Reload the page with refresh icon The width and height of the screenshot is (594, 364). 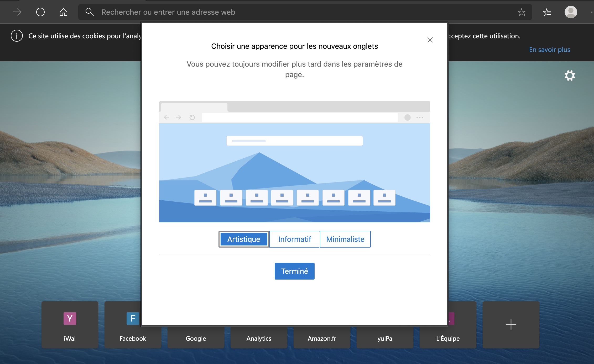[x=40, y=12]
